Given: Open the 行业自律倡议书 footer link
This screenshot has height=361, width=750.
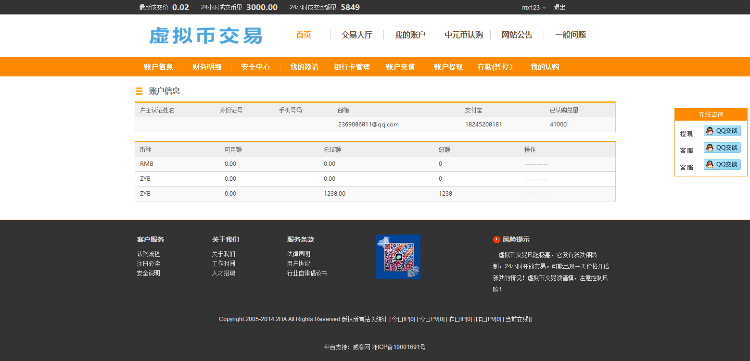Looking at the screenshot, I should (307, 273).
